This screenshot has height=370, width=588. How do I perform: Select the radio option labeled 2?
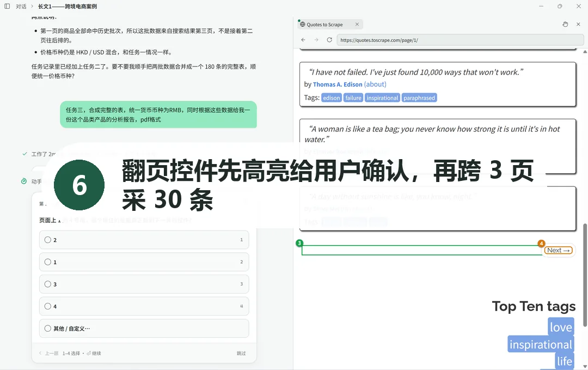click(x=144, y=240)
